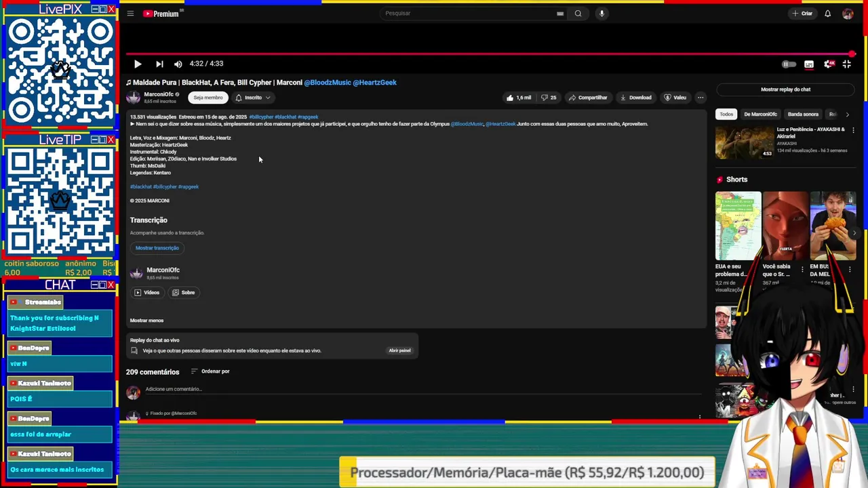
Task: Open player settings gear with 4K badge
Action: (829, 64)
